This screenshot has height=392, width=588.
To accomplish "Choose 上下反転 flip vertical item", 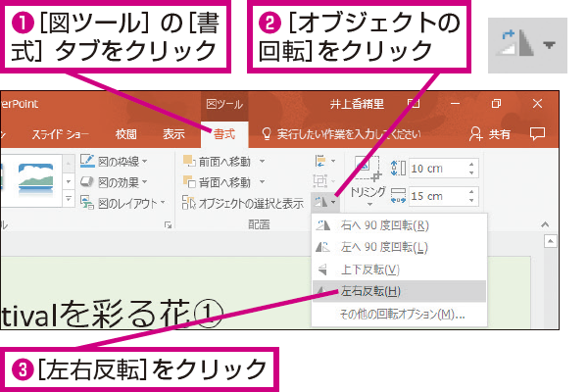I will point(399,269).
